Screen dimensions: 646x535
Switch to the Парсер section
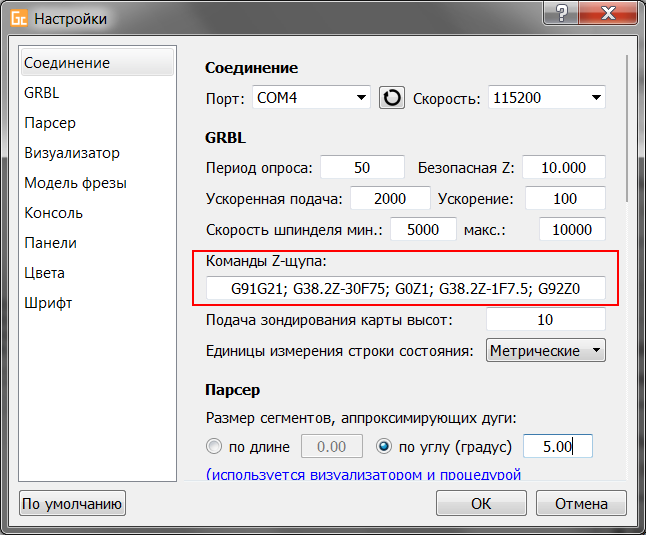pos(50,123)
